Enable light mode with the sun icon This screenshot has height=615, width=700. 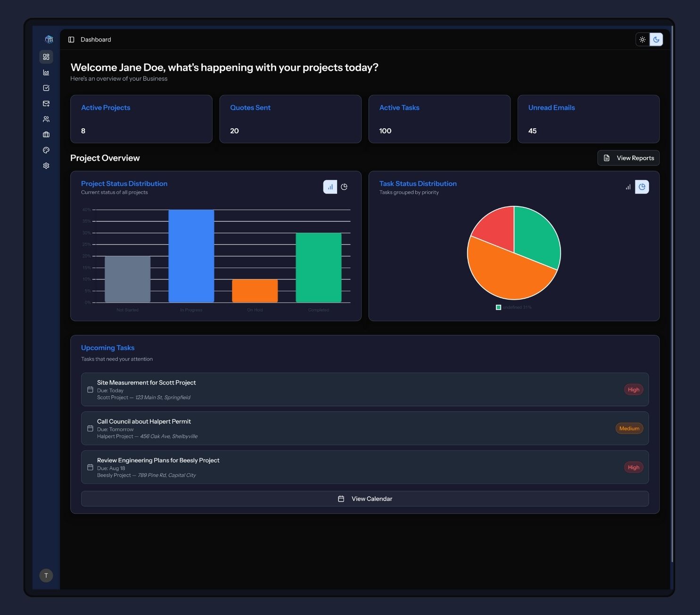coord(642,40)
